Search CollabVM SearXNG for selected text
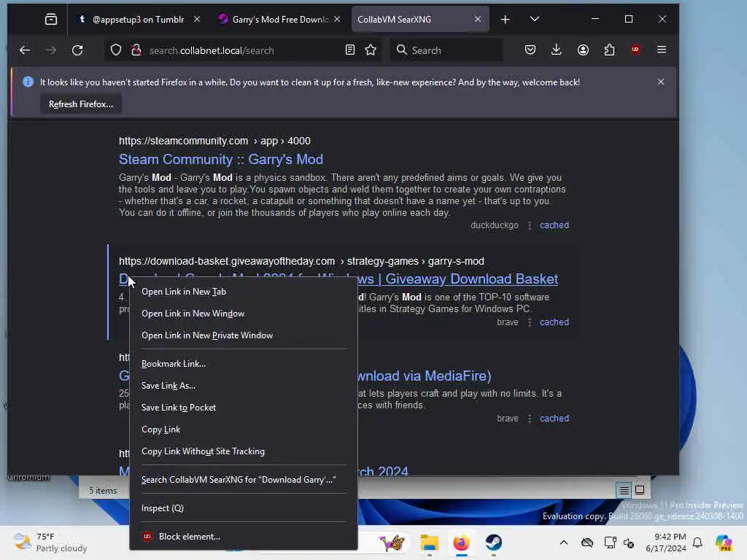This screenshot has height=560, width=747. [x=244, y=480]
